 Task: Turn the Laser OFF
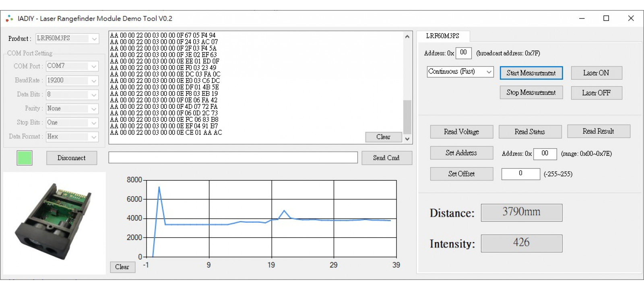click(x=596, y=93)
